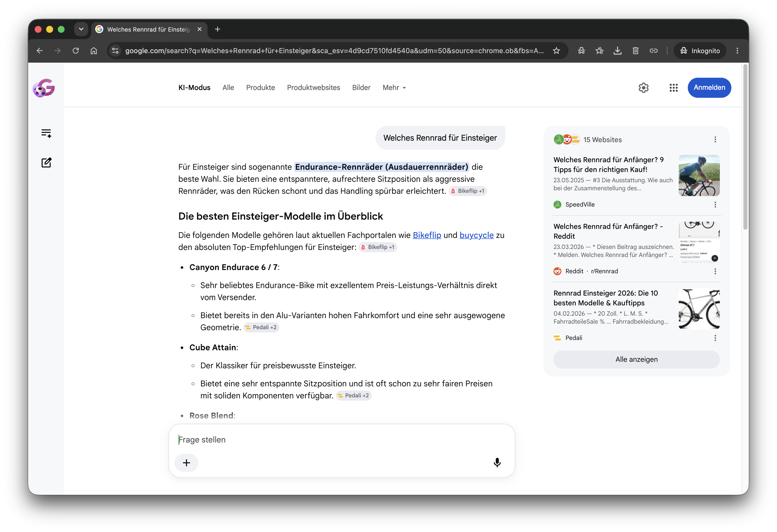Open the downloads icon in toolbar
Screen dimensions: 777x532
click(618, 50)
